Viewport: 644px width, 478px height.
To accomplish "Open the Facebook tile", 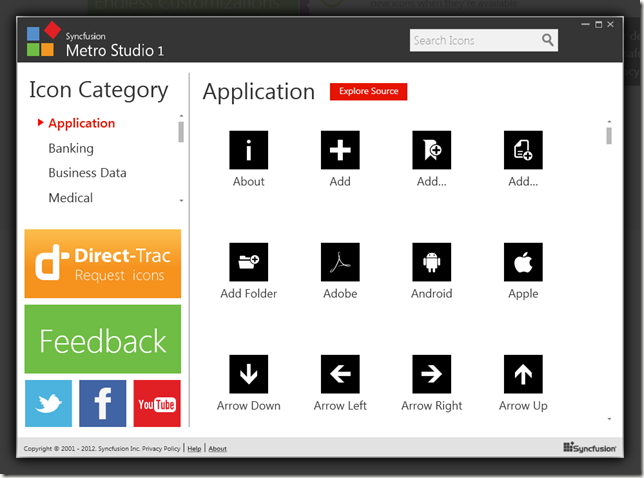I will pyautogui.click(x=103, y=403).
